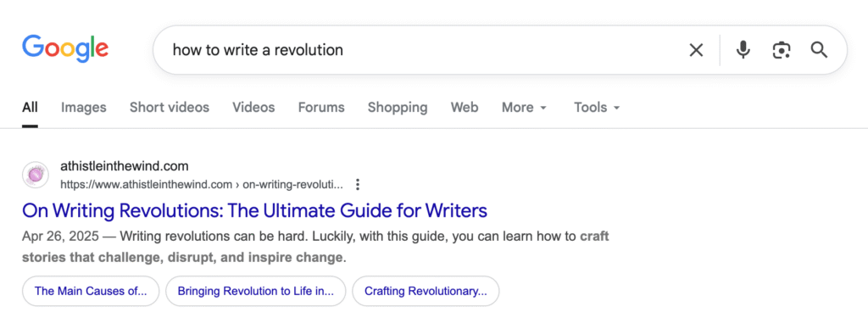Clear the search query with X icon
Image resolution: width=868 pixels, height=318 pixels.
coord(696,50)
